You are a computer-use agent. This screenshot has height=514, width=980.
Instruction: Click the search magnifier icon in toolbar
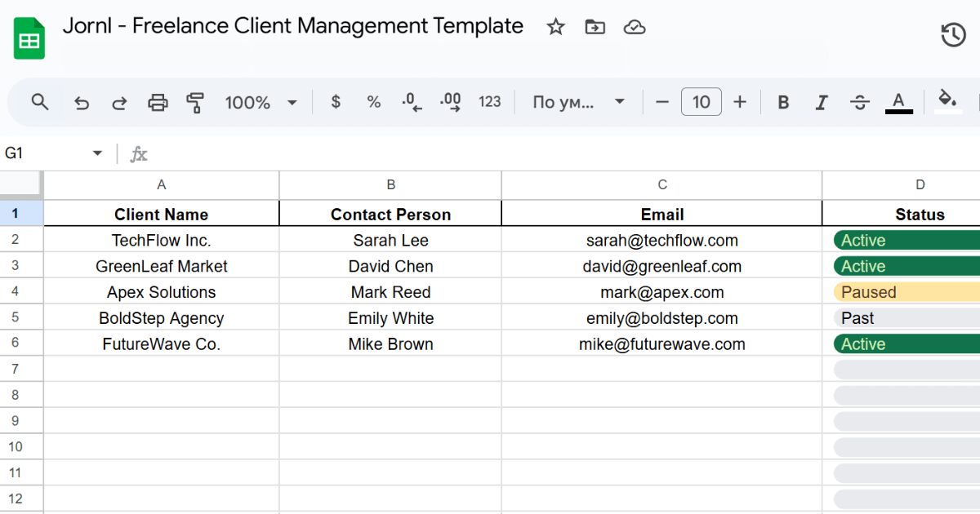(40, 102)
